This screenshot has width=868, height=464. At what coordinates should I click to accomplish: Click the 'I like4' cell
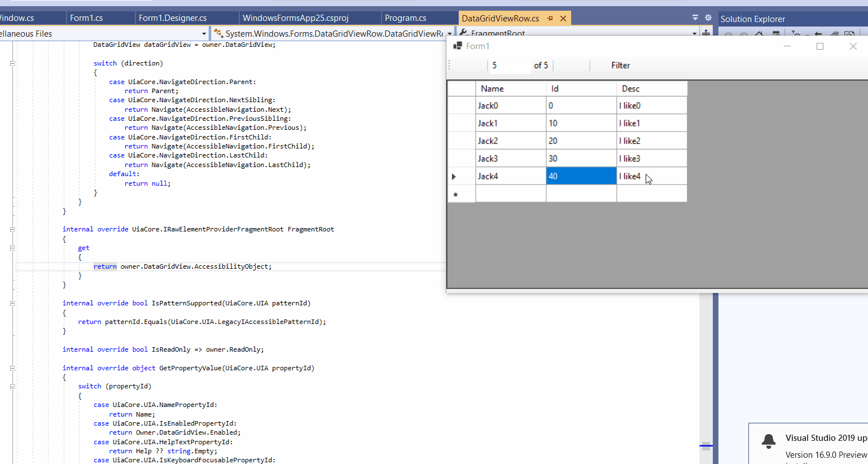coord(652,176)
